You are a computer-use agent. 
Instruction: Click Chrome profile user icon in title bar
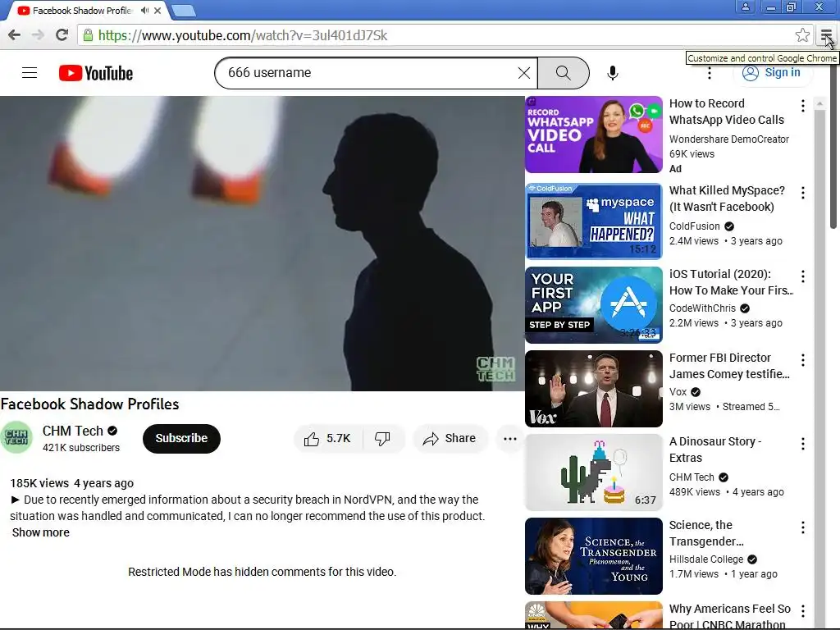745,7
